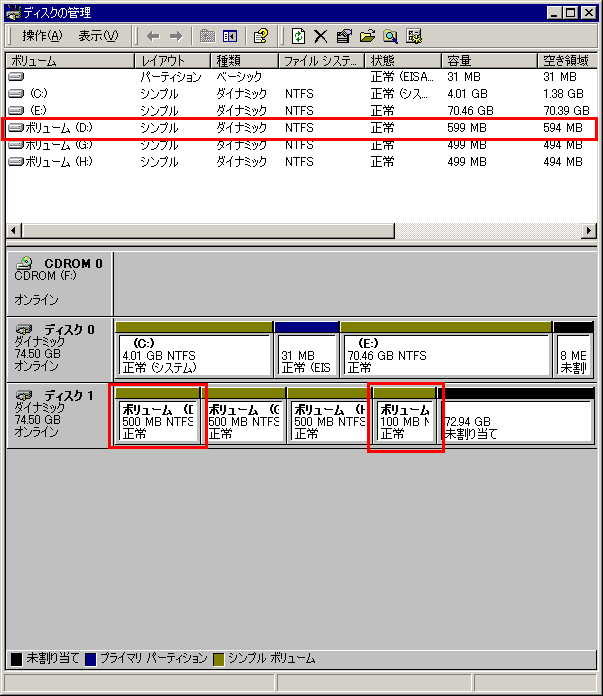
Task: Click the Refresh toolbar icon
Action: point(298,36)
